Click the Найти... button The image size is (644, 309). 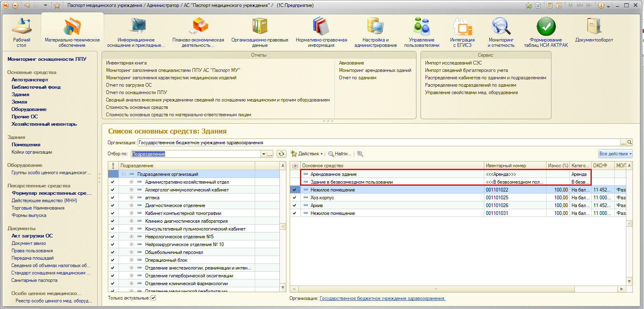pyautogui.click(x=339, y=154)
